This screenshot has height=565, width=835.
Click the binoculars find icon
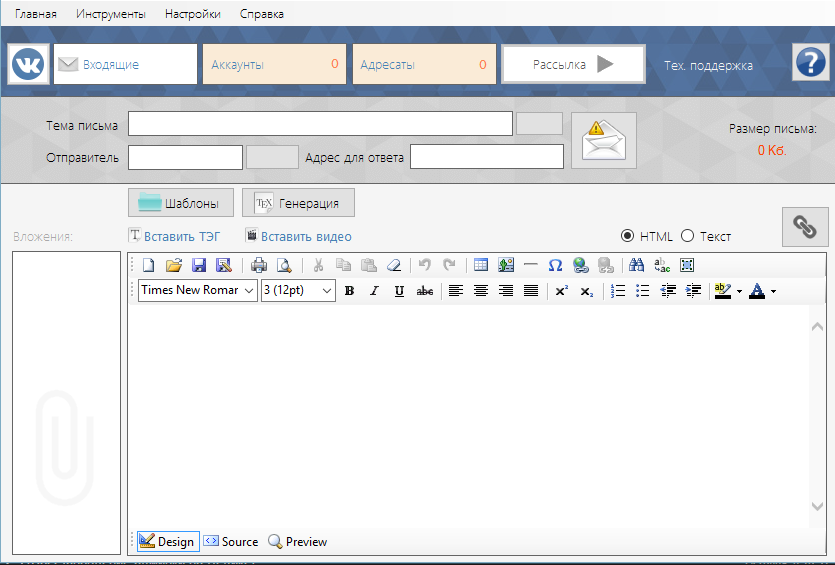coord(636,265)
